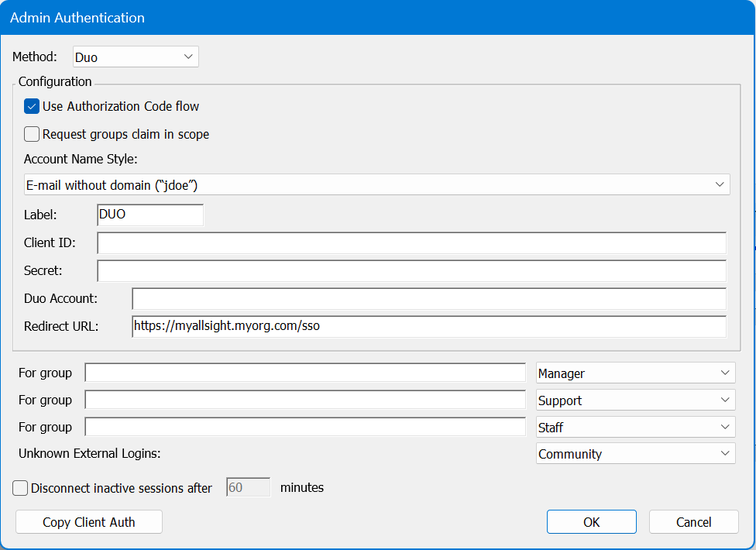Confirm settings with the OK button

[x=591, y=522]
